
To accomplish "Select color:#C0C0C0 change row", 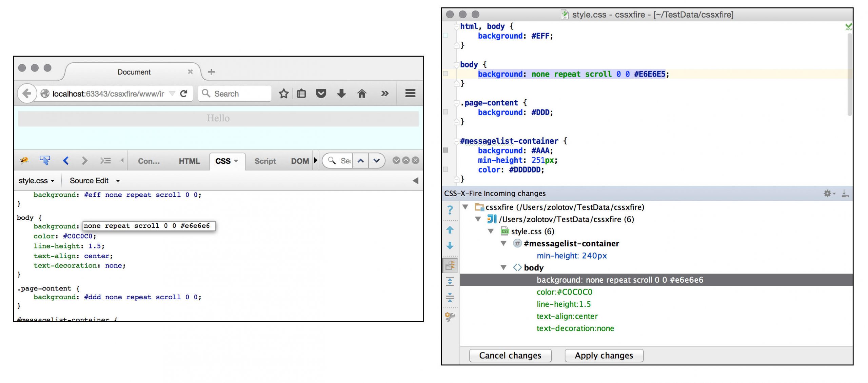I will click(x=564, y=292).
